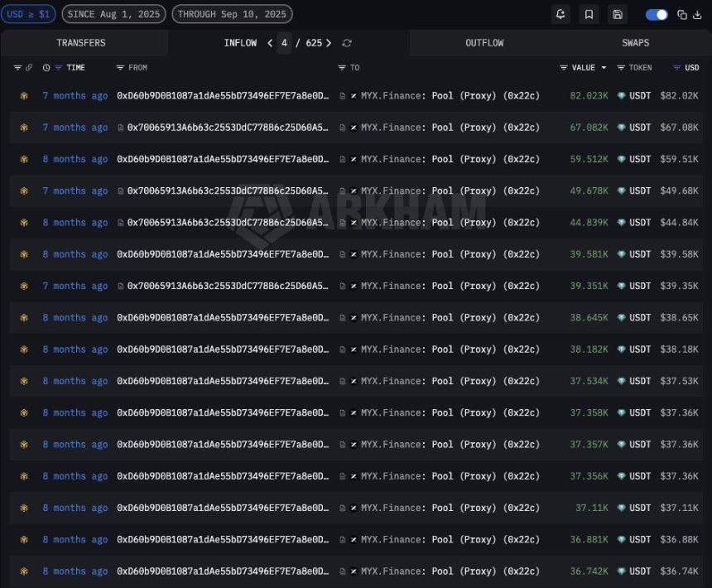Click the value 37.358K

(589, 412)
